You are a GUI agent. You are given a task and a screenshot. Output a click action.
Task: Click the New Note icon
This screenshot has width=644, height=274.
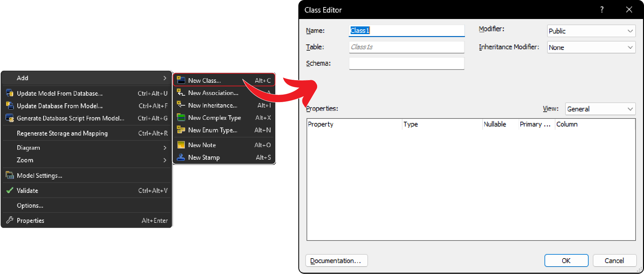pyautogui.click(x=181, y=145)
